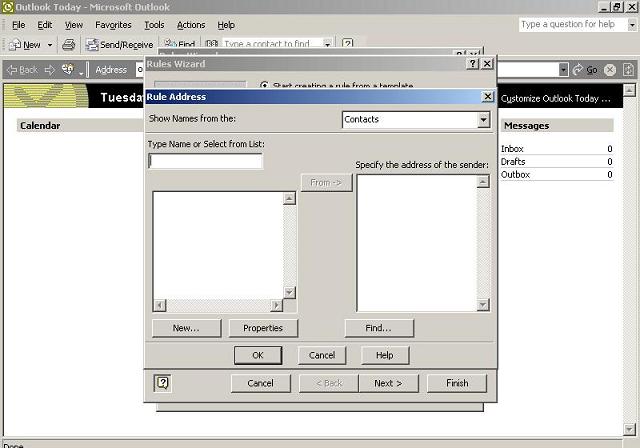This screenshot has width=640, height=448.
Task: Open the New button dropdown arrow
Action: (50, 44)
